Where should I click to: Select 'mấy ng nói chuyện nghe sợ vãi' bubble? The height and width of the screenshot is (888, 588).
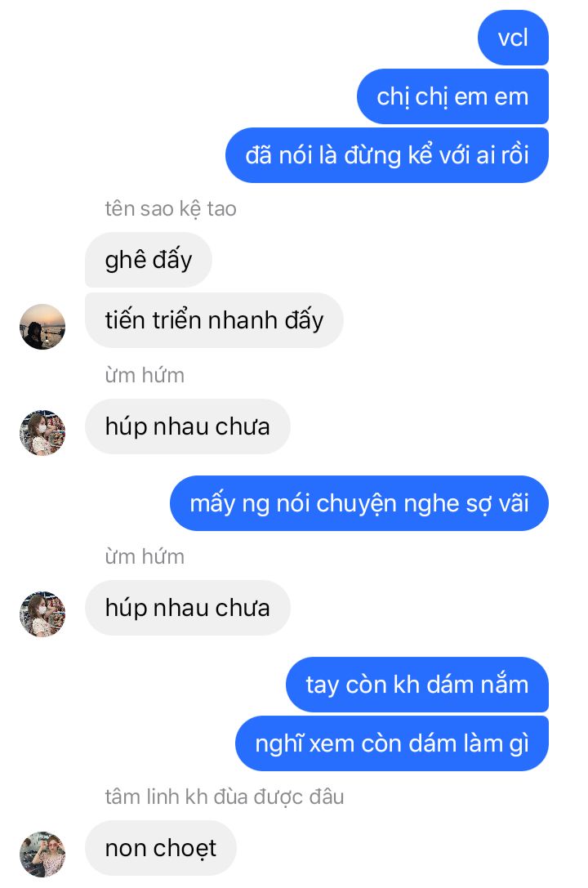[x=359, y=503]
